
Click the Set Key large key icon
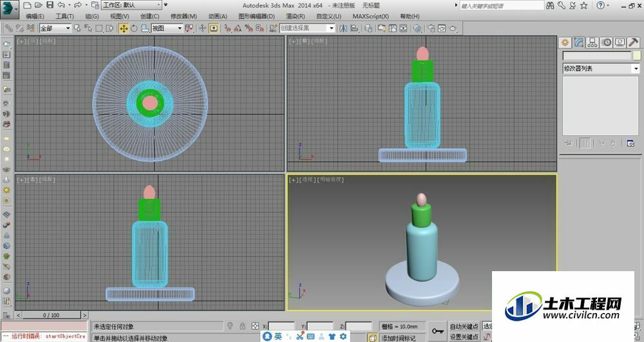click(437, 331)
